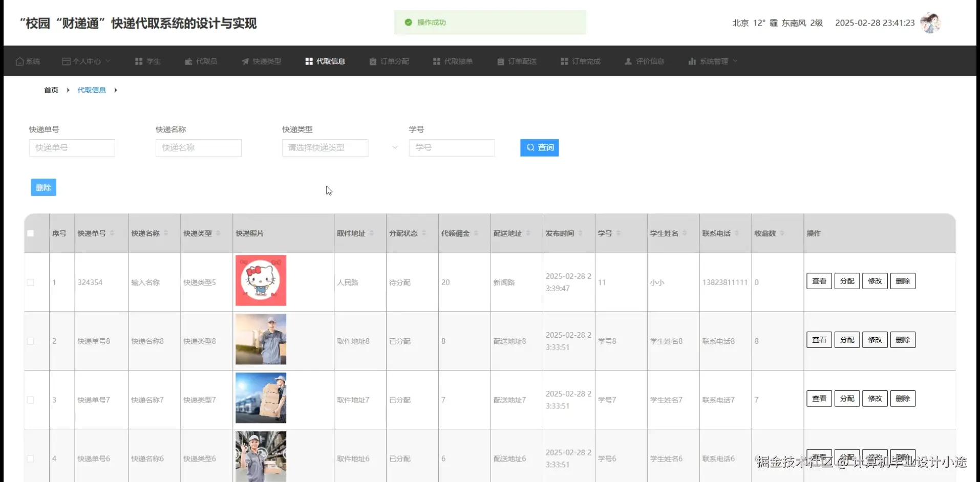Open 订单配送 menu item

[517, 61]
